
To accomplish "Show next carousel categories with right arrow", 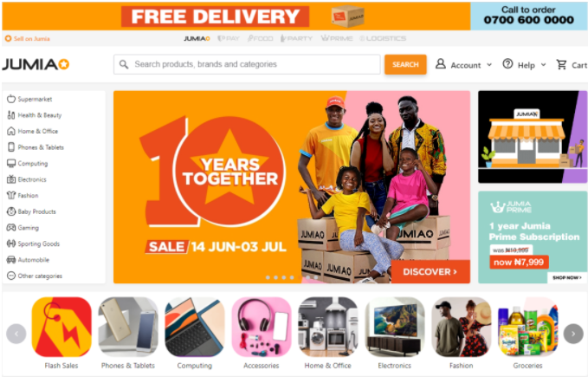I will (573, 334).
